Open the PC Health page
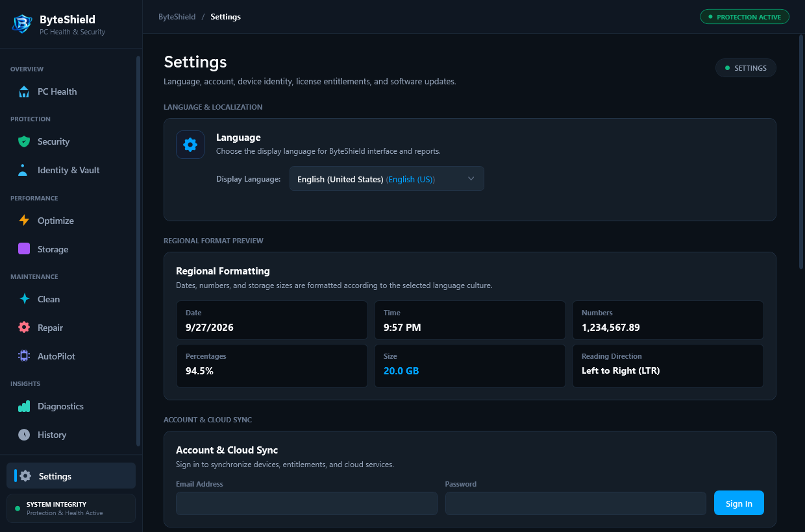This screenshot has width=805, height=532. coord(71,91)
